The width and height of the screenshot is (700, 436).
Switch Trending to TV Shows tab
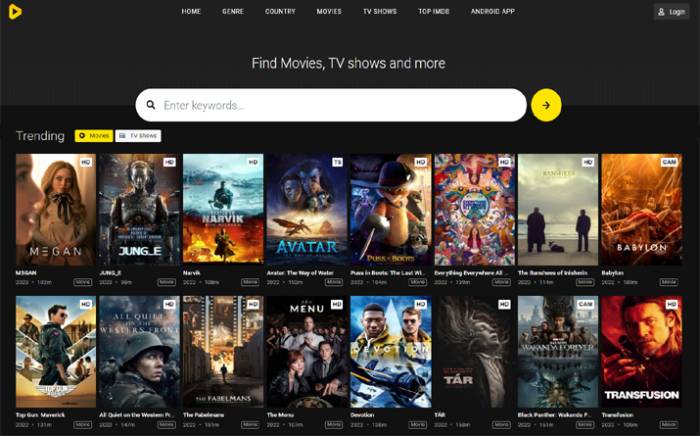click(x=138, y=136)
